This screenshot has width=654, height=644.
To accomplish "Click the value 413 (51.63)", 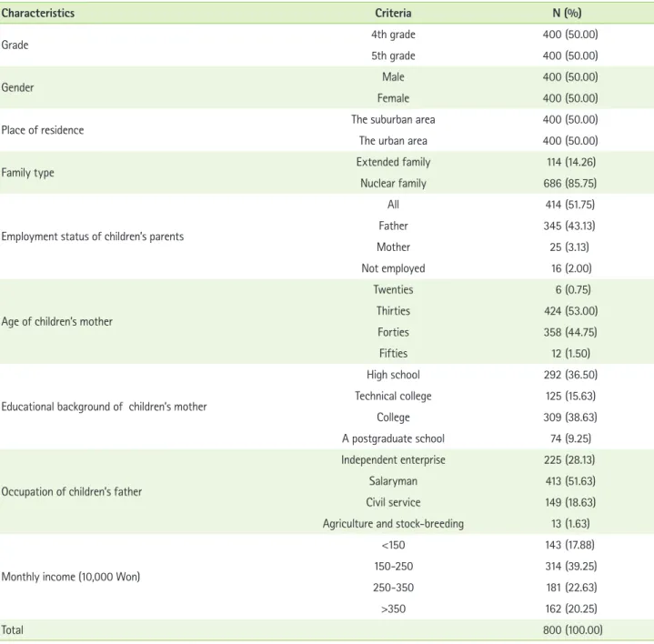I will click(x=570, y=481).
